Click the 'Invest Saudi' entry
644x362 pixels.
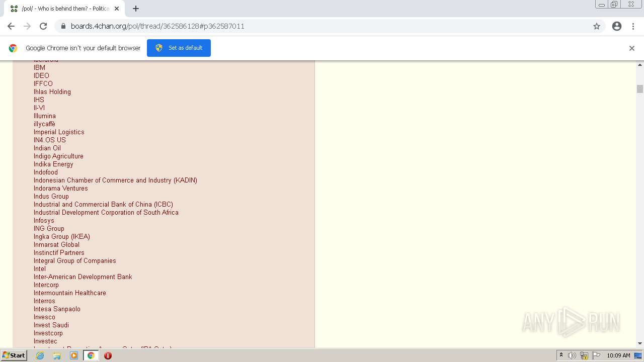click(51, 325)
